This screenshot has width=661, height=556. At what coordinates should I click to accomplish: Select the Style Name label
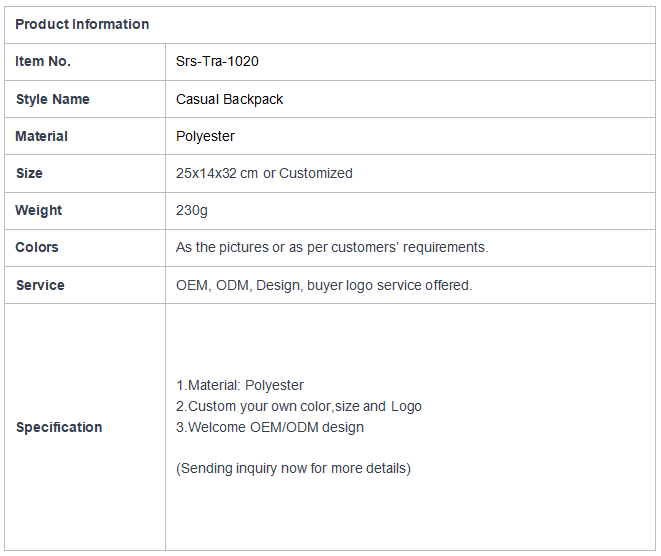[x=53, y=99]
